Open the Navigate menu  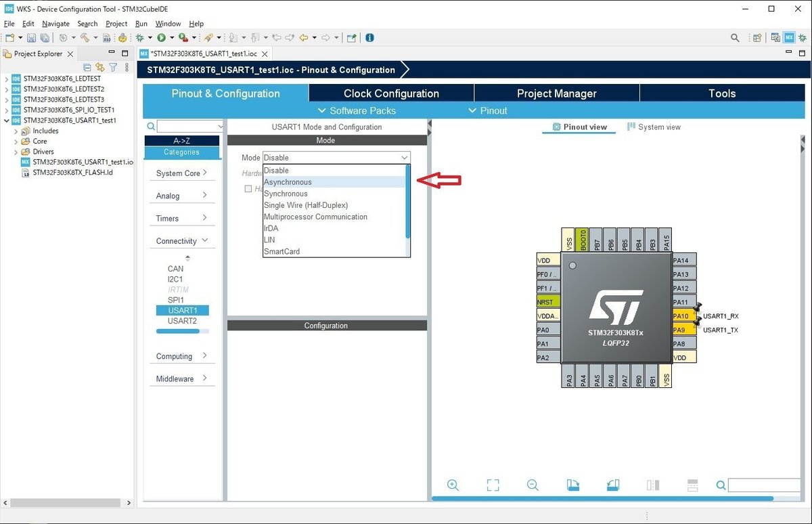(x=55, y=24)
